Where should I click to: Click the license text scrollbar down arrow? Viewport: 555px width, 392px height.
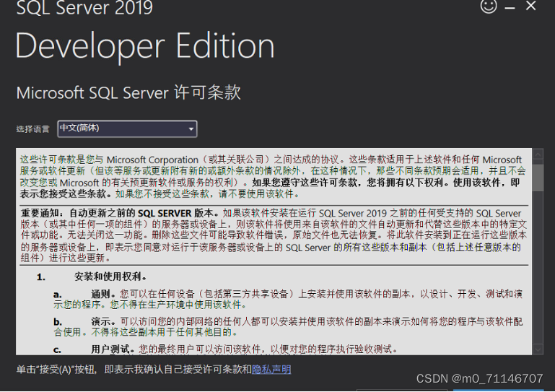tap(538, 349)
